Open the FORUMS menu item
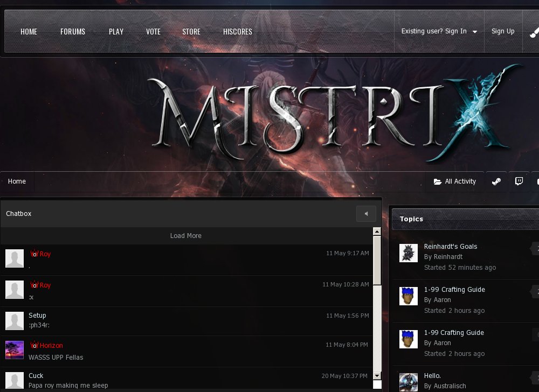This screenshot has height=392, width=539. pyautogui.click(x=73, y=32)
